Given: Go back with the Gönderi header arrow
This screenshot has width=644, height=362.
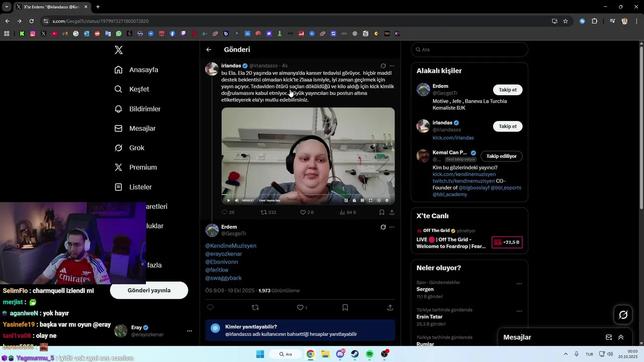Looking at the screenshot, I should [209, 50].
